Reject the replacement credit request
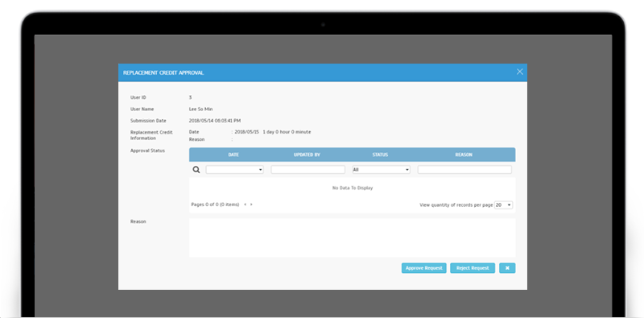Image resolution: width=644 pixels, height=318 pixels. [x=473, y=268]
